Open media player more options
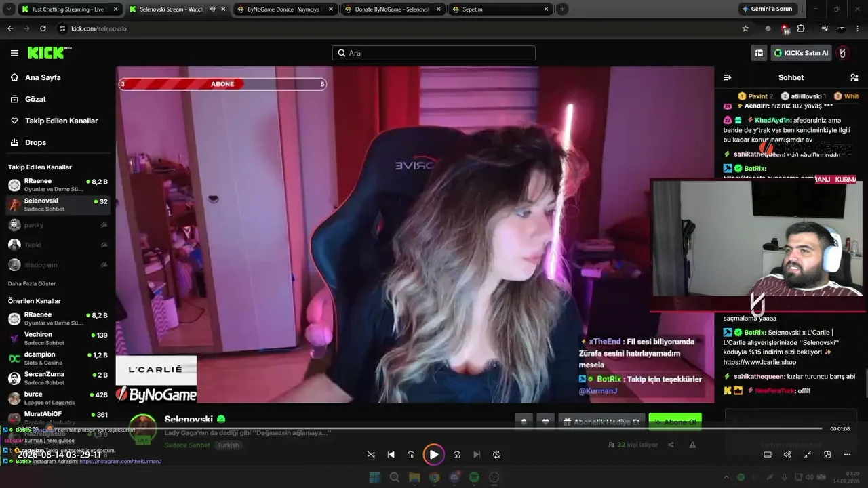The height and width of the screenshot is (488, 868). click(847, 455)
